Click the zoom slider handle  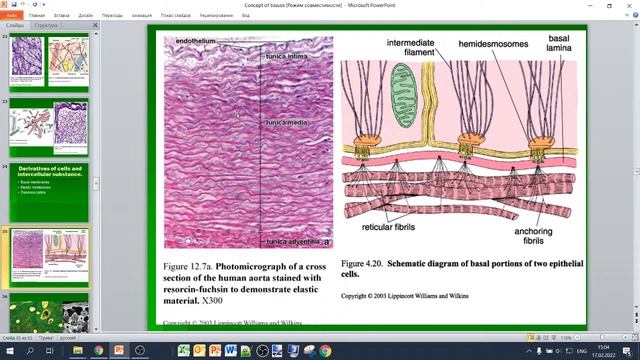pos(602,338)
